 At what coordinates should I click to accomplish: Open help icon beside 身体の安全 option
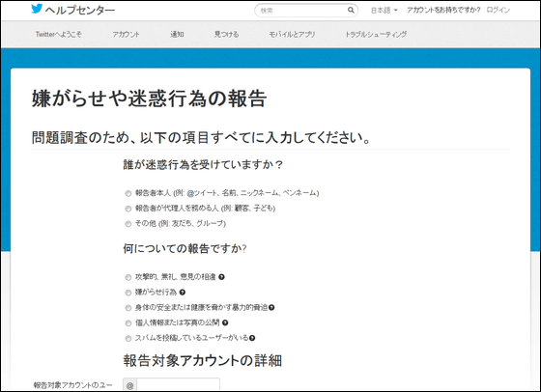[271, 308]
